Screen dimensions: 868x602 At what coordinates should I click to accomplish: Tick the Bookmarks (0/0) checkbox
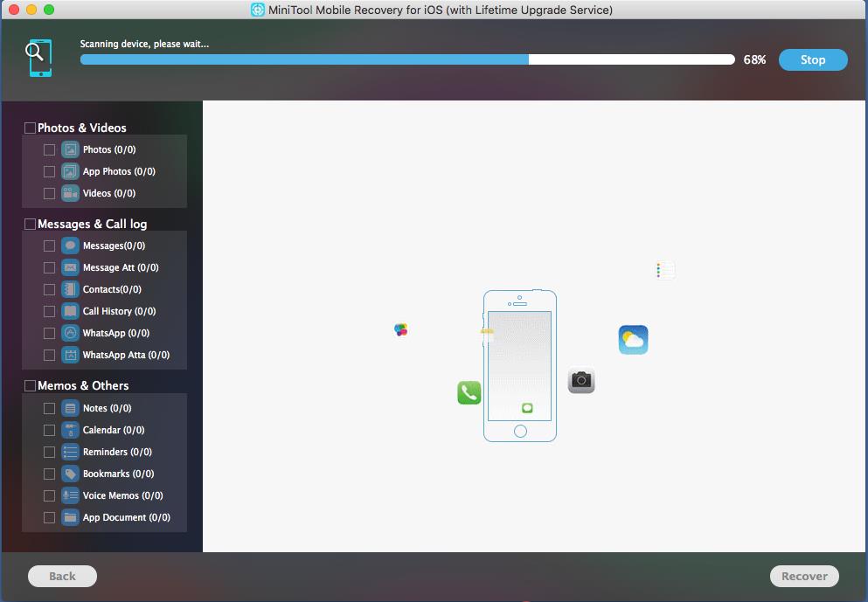pyautogui.click(x=49, y=474)
